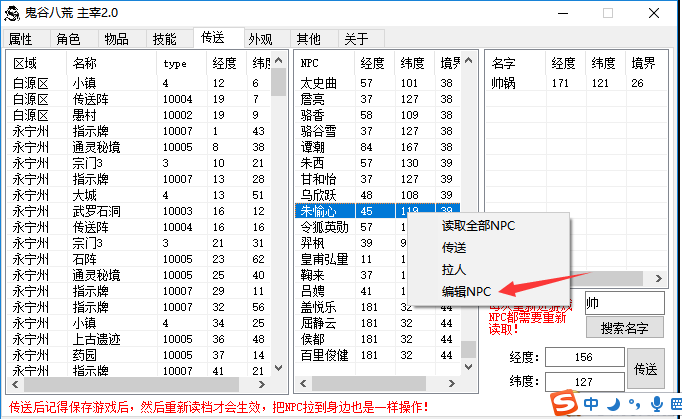Click right arrow of NPC list horizontal scrollbar

[452, 383]
